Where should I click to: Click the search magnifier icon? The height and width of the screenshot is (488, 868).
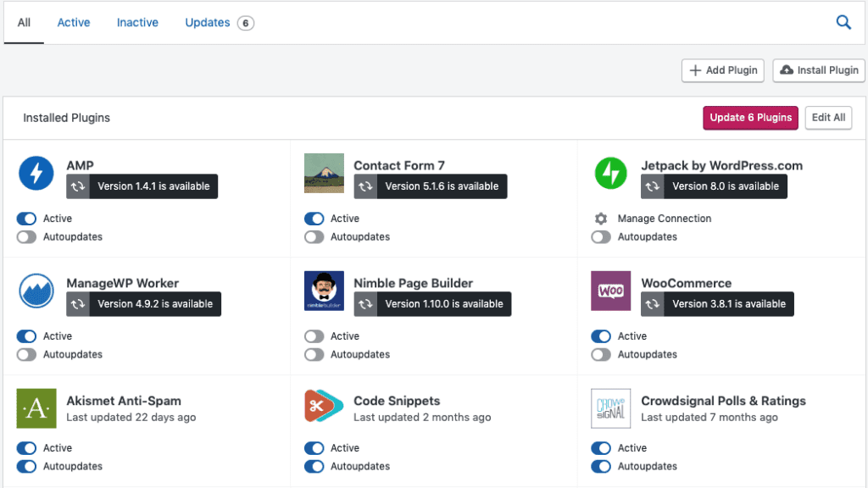[x=843, y=23]
